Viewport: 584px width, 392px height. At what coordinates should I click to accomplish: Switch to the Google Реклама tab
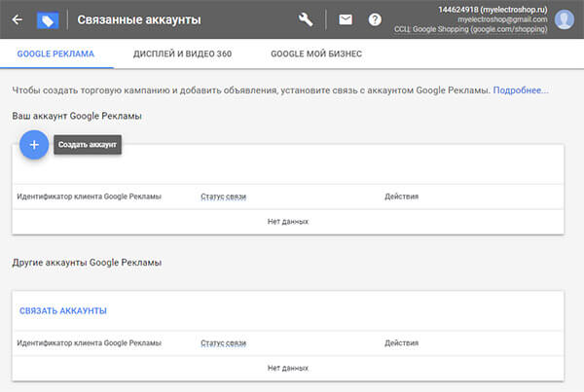tap(55, 54)
